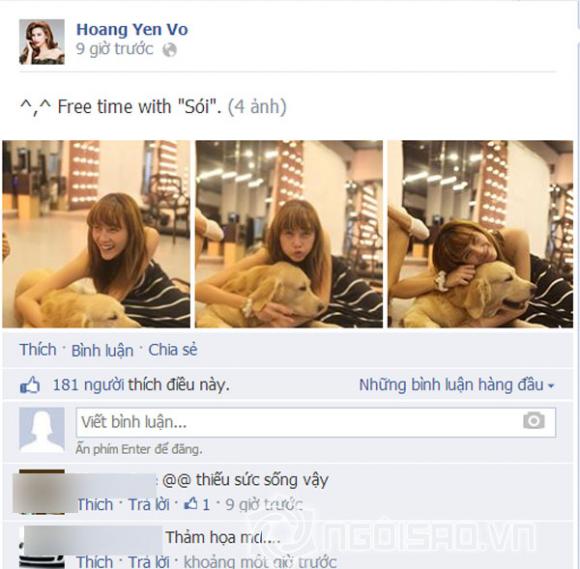Attach a photo using the camera icon
Screen dimensions: 580x569
(x=534, y=421)
